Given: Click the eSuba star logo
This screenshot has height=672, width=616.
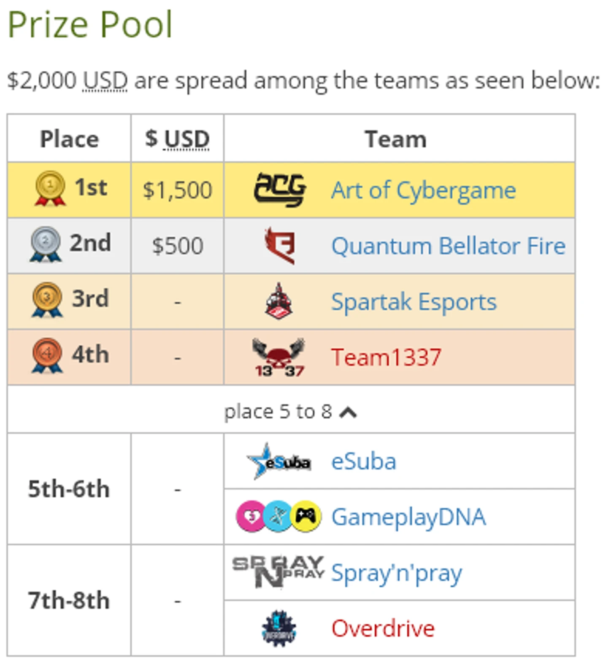Looking at the screenshot, I should (278, 461).
